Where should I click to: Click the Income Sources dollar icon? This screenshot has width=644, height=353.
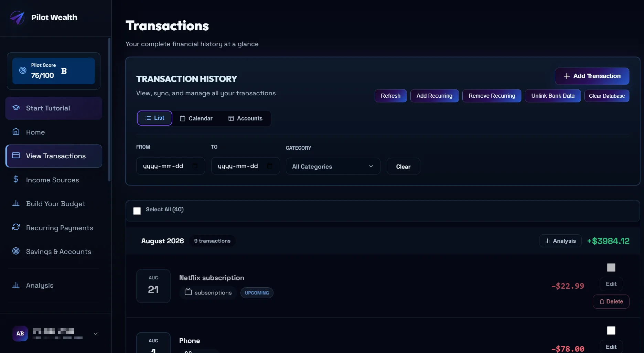click(x=16, y=179)
